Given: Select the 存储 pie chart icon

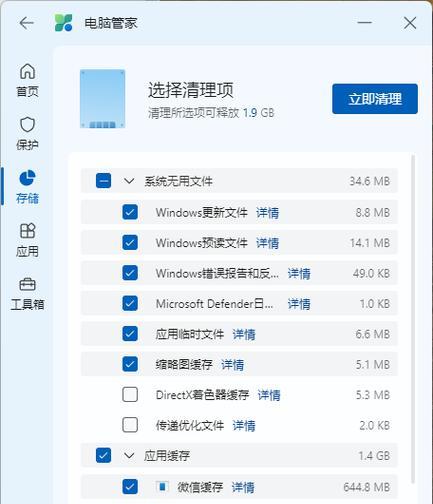Looking at the screenshot, I should 27,178.
